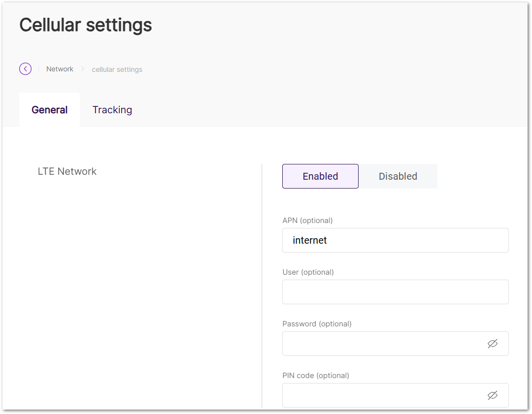Open the Network breadcrumb link
This screenshot has height=414, width=532.
click(x=60, y=69)
